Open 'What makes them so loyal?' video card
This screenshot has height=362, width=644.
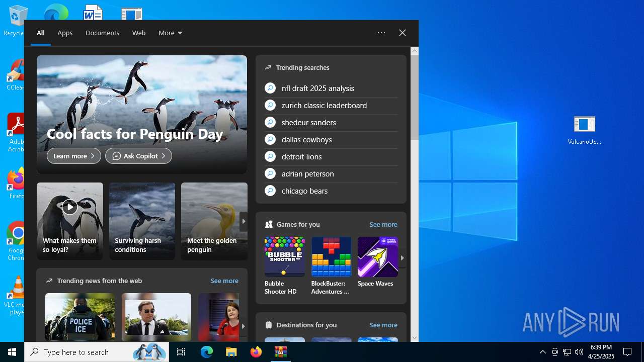tap(70, 221)
